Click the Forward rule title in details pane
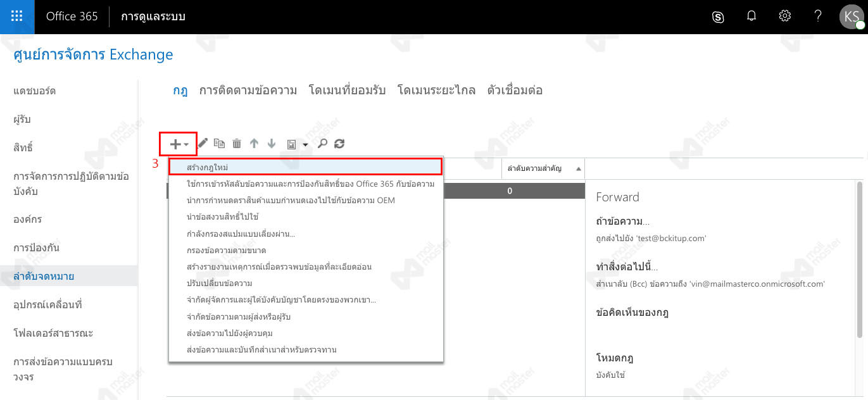This screenshot has height=400, width=868. click(618, 197)
